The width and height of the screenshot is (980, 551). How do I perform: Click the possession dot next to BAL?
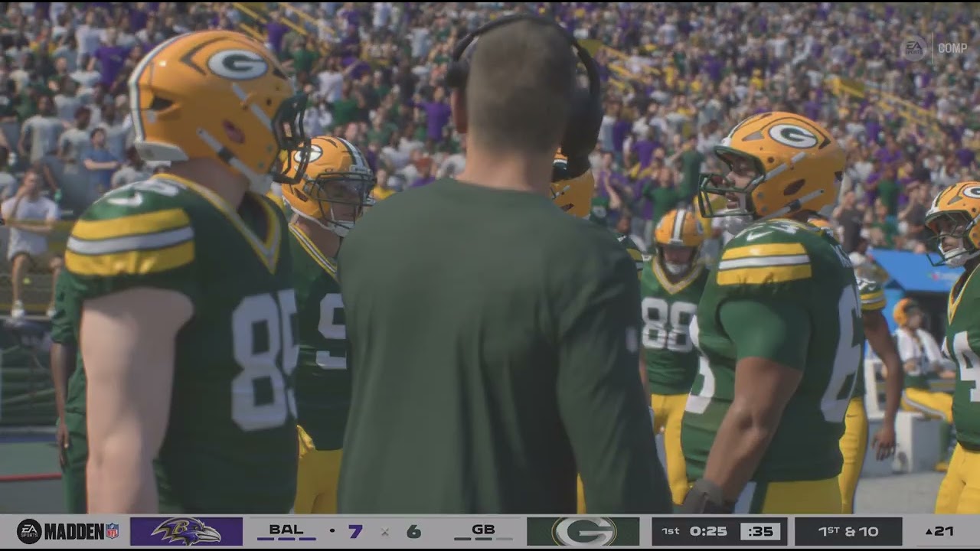click(332, 530)
